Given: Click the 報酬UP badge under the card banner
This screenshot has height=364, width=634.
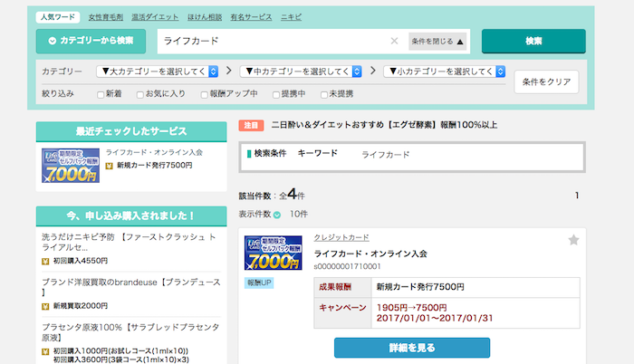Looking at the screenshot, I should (259, 283).
